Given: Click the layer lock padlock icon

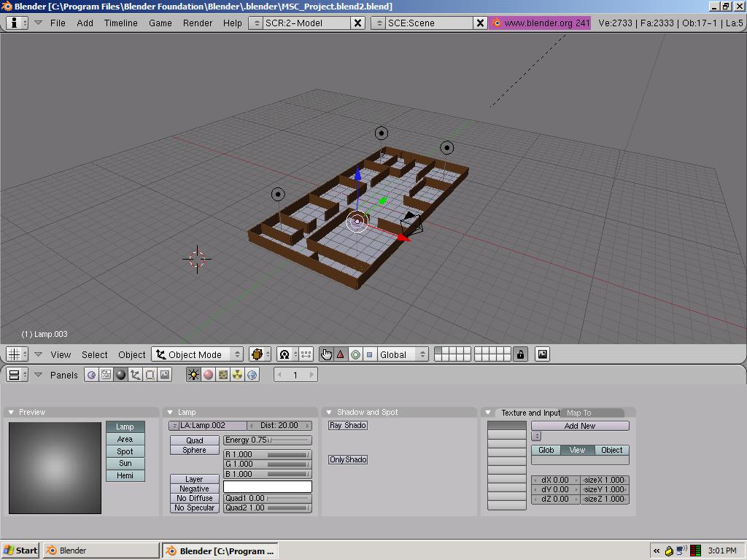Looking at the screenshot, I should [x=520, y=354].
